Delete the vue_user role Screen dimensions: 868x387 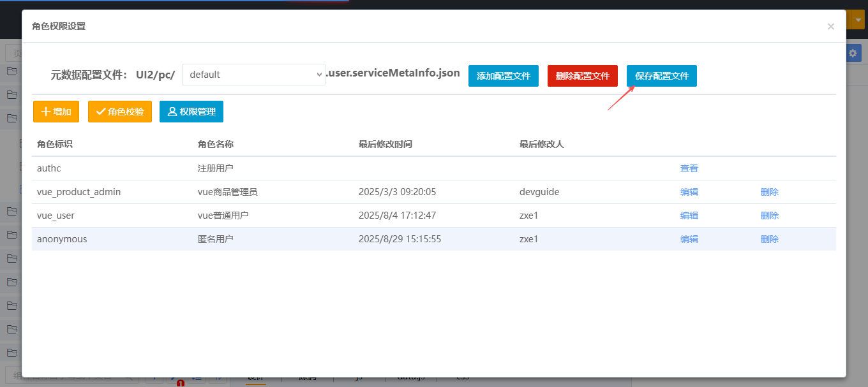click(769, 215)
